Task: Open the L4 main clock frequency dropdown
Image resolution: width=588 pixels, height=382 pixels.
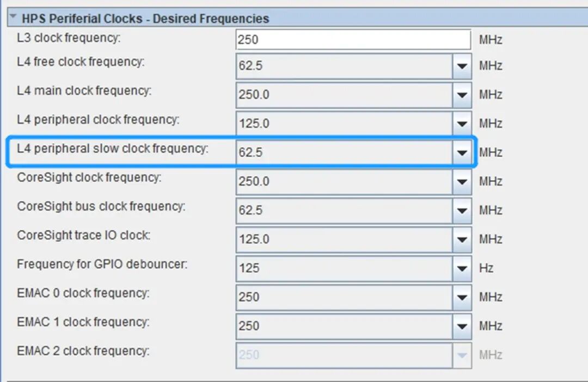Action: pyautogui.click(x=462, y=95)
